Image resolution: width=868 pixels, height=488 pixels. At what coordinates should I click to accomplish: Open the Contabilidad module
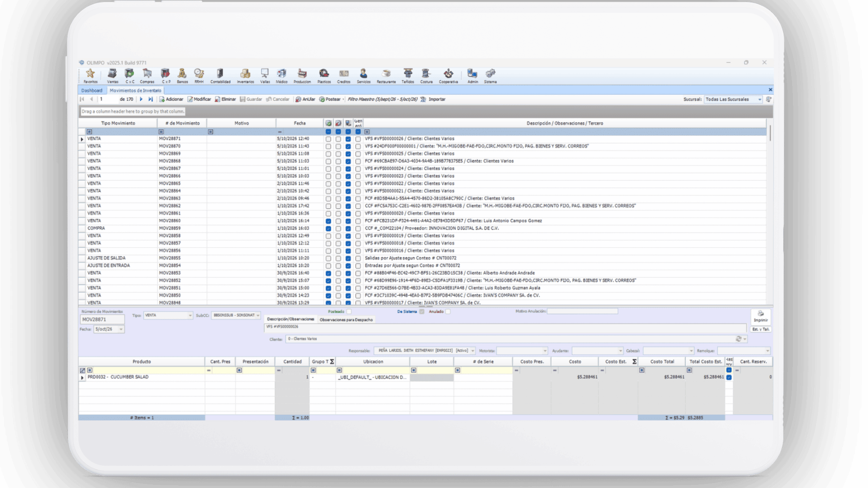coord(220,75)
